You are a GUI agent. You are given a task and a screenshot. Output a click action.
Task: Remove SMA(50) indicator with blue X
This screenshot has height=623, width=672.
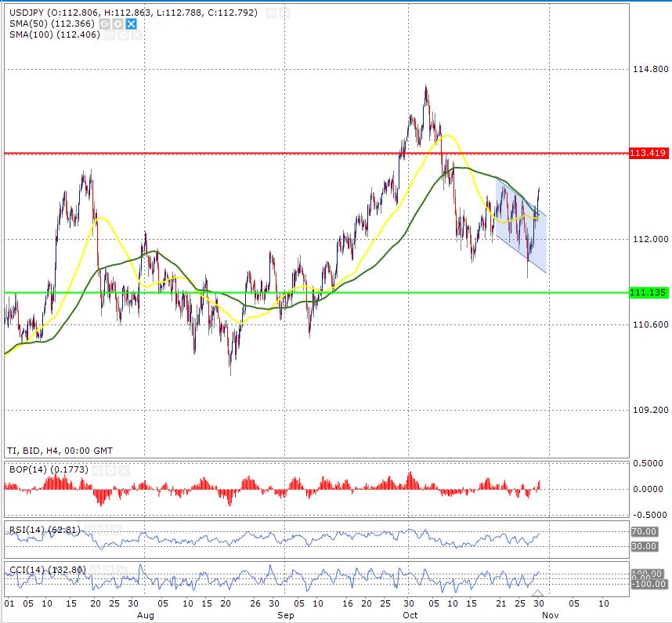(x=131, y=24)
